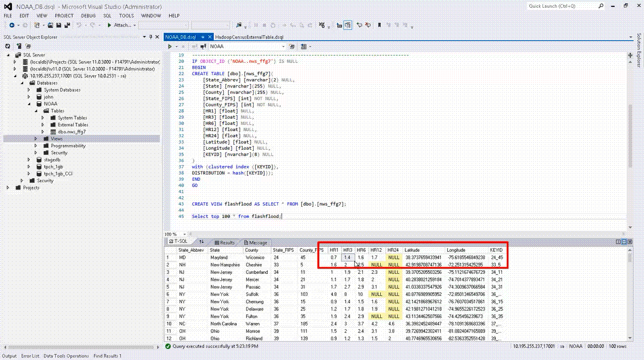Open the TOOLS menu
Screen dimensions: 644x360
127,15
